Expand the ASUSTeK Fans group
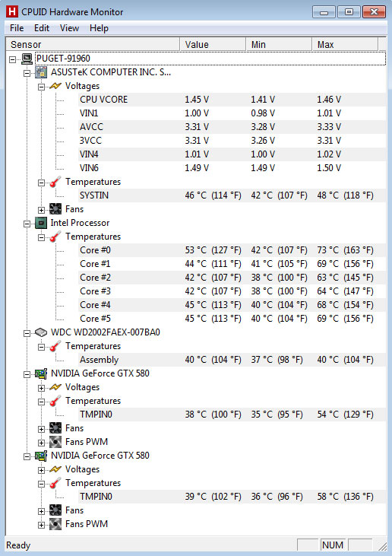Image resolution: width=392 pixels, height=556 pixels. (x=42, y=210)
